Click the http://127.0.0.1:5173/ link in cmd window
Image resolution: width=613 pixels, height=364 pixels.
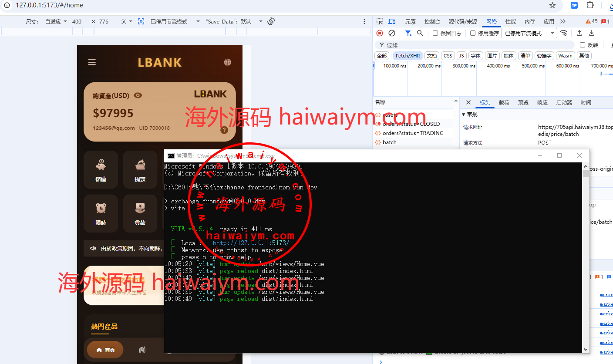pos(250,243)
